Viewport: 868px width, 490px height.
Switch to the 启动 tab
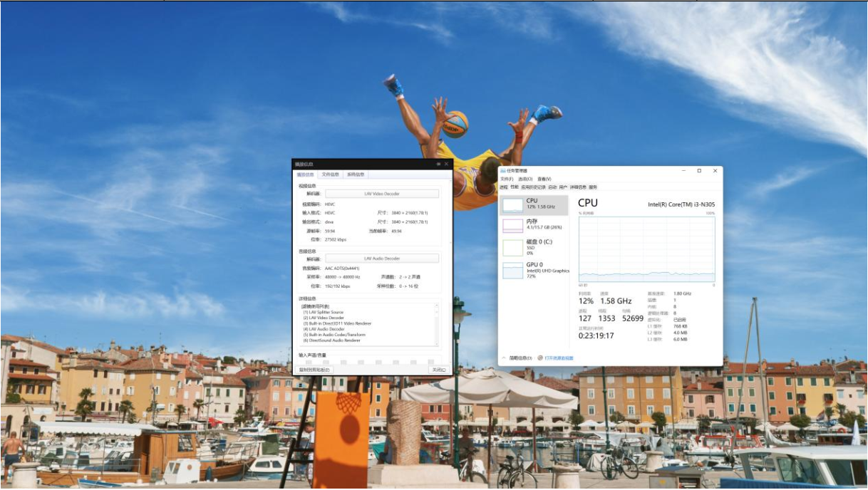[552, 187]
